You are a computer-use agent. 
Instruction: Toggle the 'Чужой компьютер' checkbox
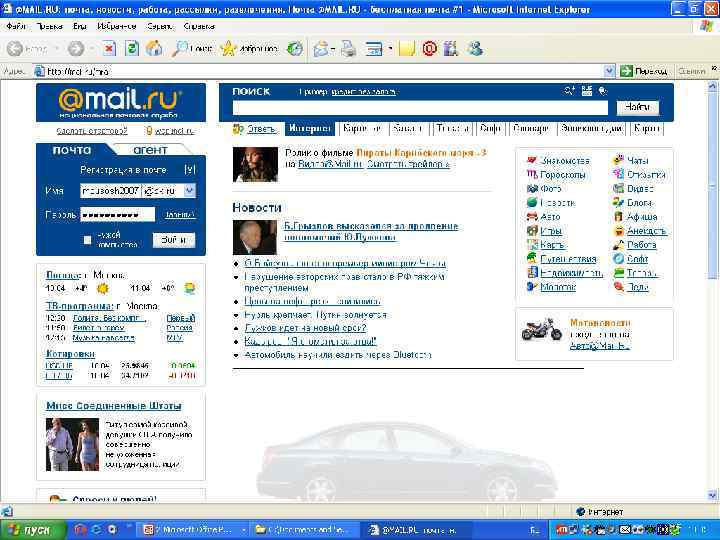pos(87,240)
